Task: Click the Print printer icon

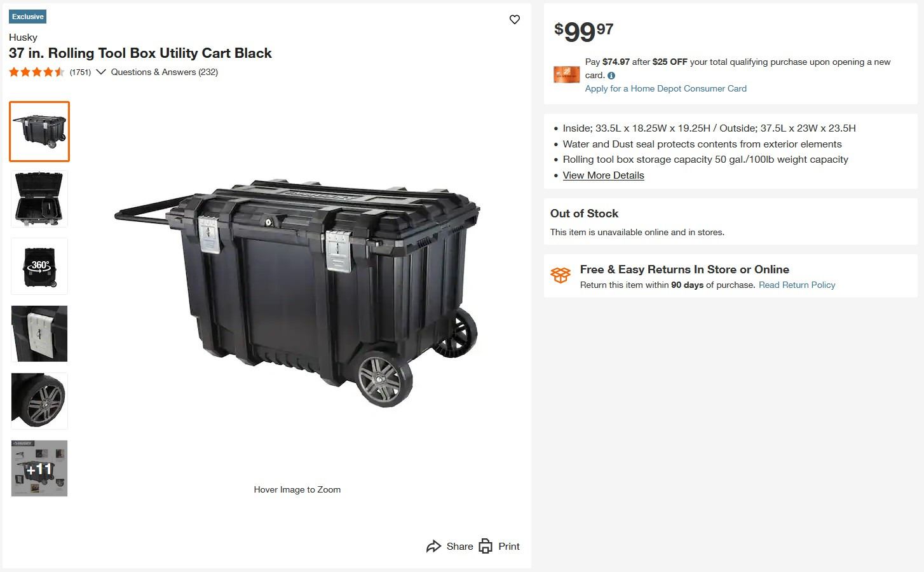Action: pos(486,547)
